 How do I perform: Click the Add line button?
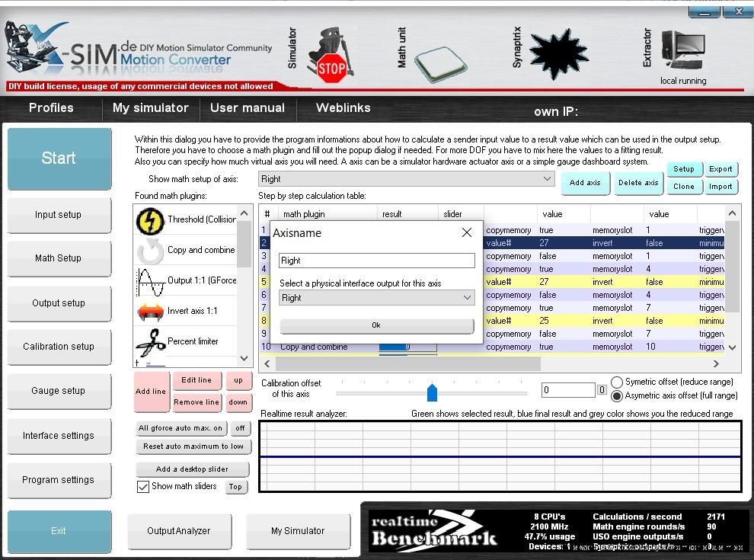point(151,392)
